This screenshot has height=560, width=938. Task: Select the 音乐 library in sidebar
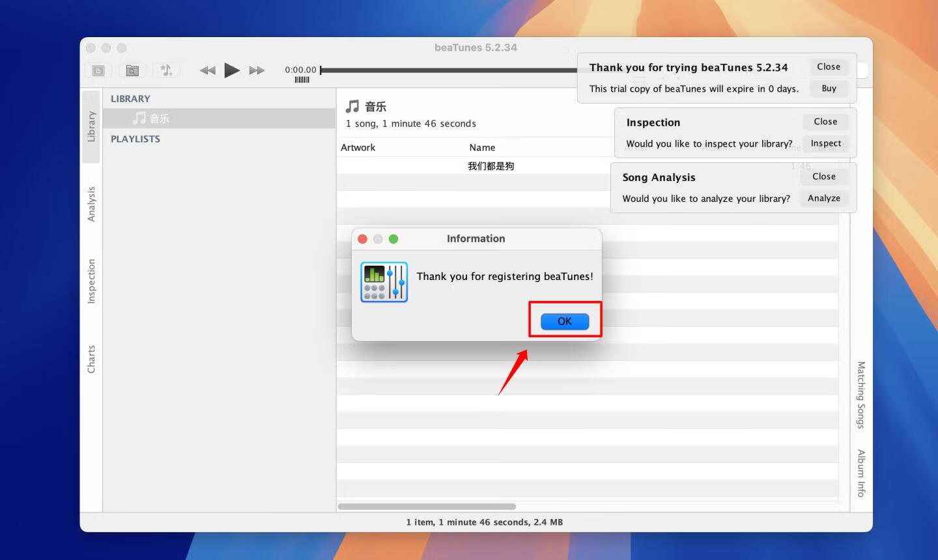[x=219, y=119]
